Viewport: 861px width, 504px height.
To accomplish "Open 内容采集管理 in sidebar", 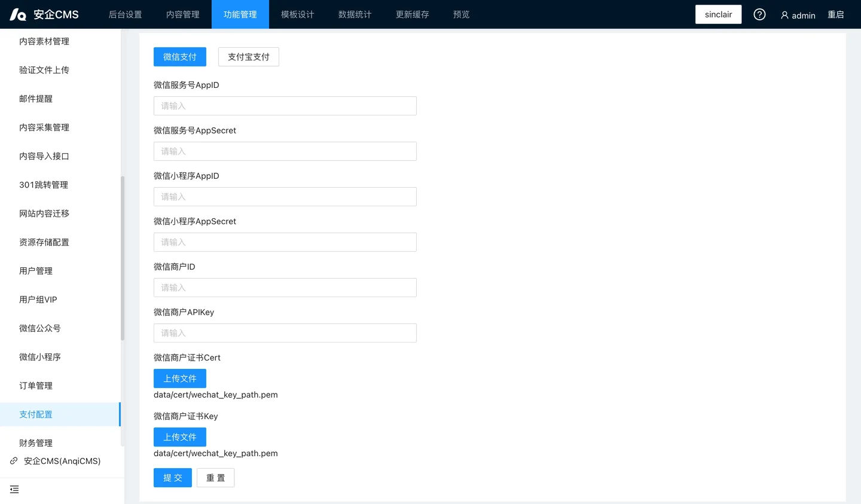I will 60,127.
